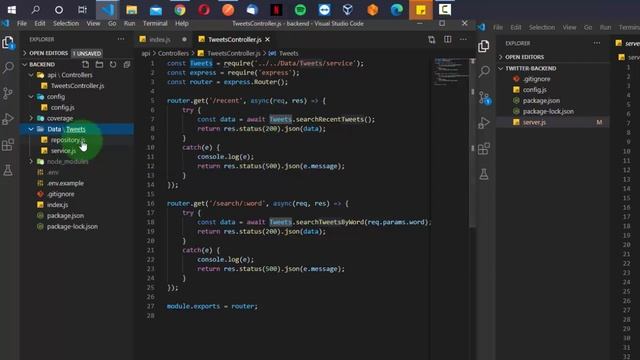Open Explorer icon in right VS Code window

pyautogui.click(x=484, y=46)
